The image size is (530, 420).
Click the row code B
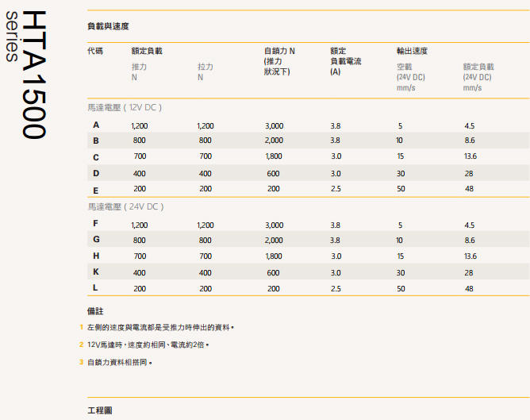96,141
